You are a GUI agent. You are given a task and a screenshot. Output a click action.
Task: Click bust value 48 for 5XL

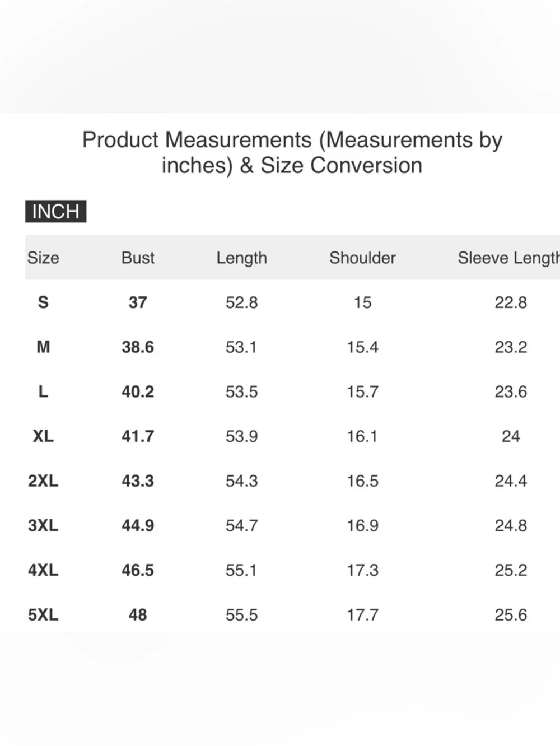click(x=138, y=614)
